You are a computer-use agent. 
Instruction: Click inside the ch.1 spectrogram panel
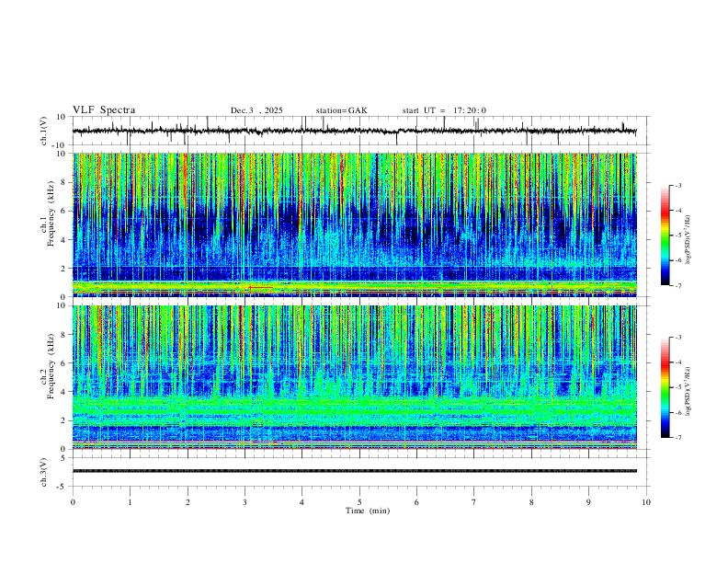[x=354, y=224]
